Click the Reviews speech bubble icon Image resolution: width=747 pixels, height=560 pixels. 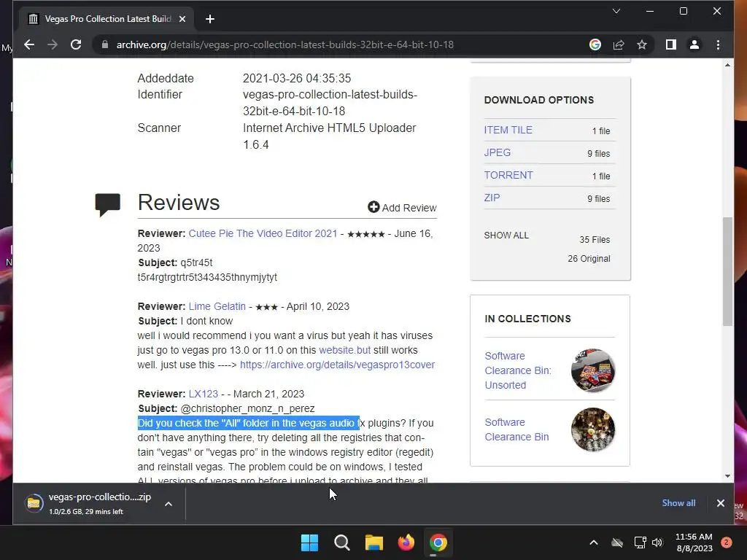[x=108, y=205]
